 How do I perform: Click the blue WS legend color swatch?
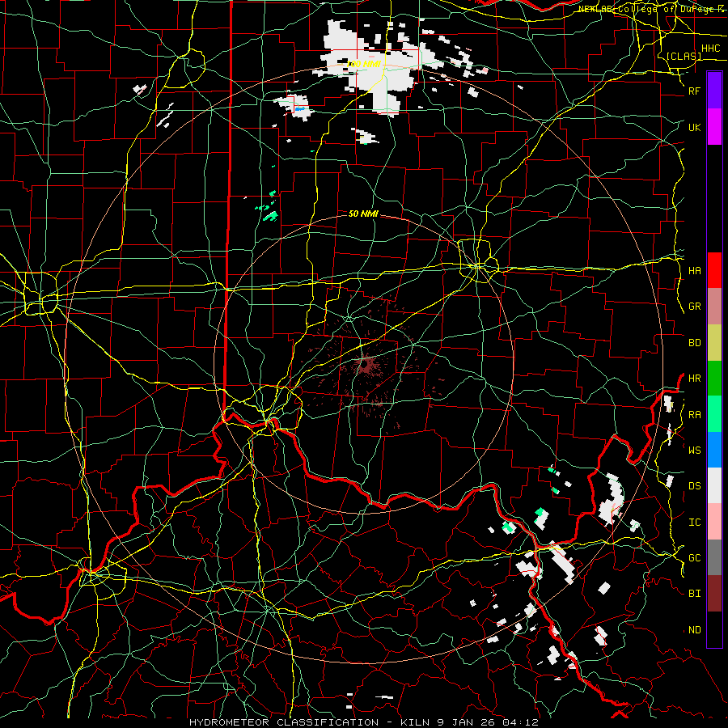coord(714,450)
